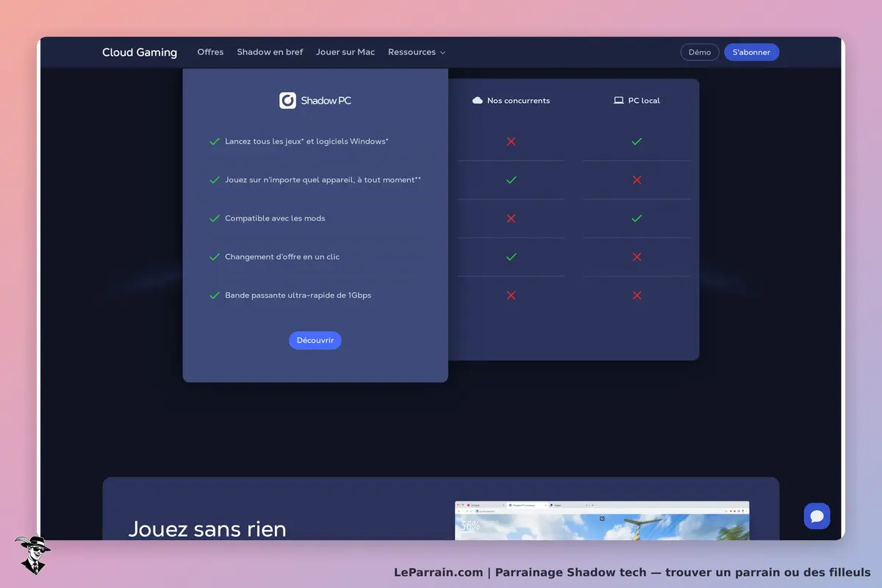Screen dimensions: 882x588
Task: Click text 'Compatible avec les mods'
Action: pos(275,218)
